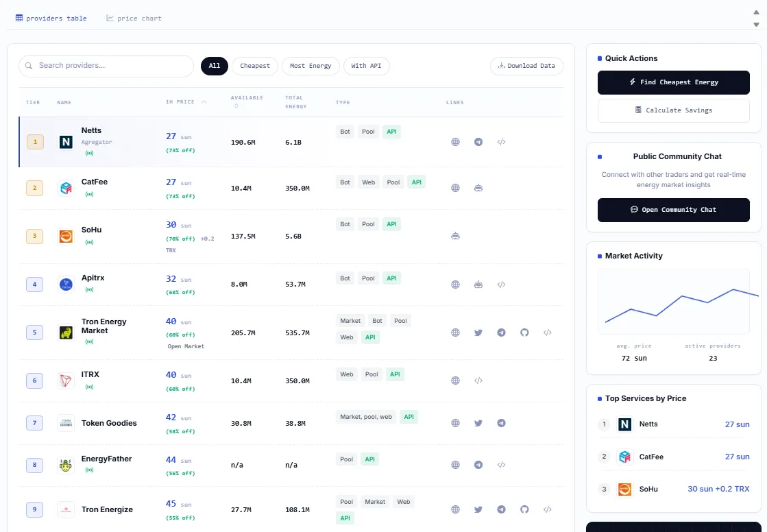Open ITRX API code icon

[x=478, y=380]
